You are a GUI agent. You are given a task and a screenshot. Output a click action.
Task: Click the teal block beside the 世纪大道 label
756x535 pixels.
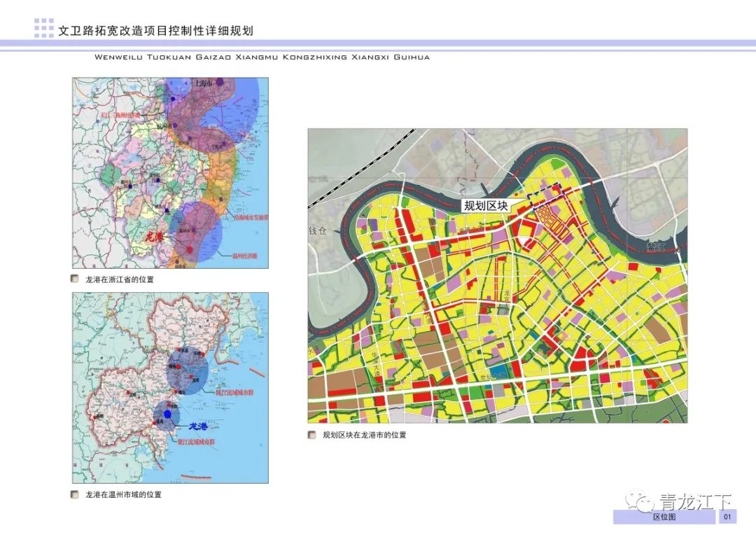coord(500,371)
